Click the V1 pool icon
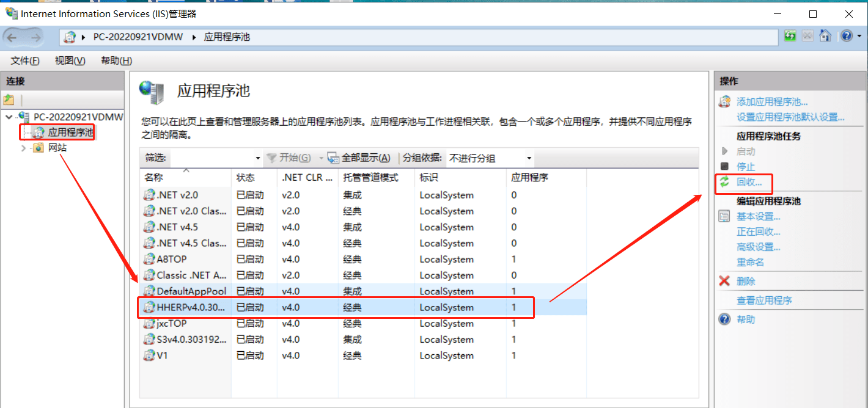 click(x=149, y=355)
